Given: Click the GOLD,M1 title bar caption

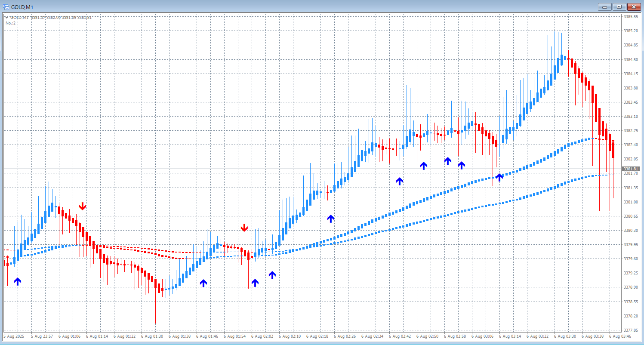Looking at the screenshot, I should (x=22, y=7).
